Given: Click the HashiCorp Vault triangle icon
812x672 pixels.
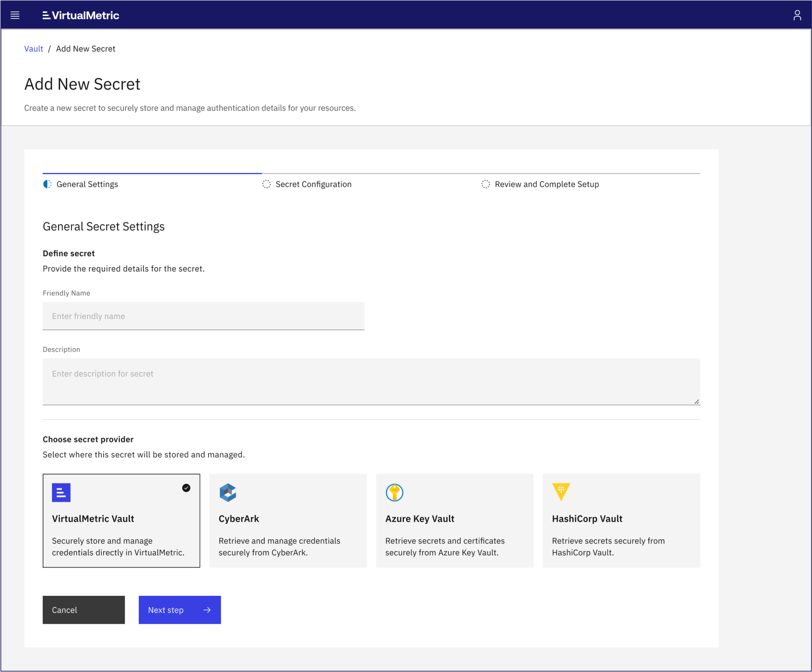Looking at the screenshot, I should tap(561, 492).
